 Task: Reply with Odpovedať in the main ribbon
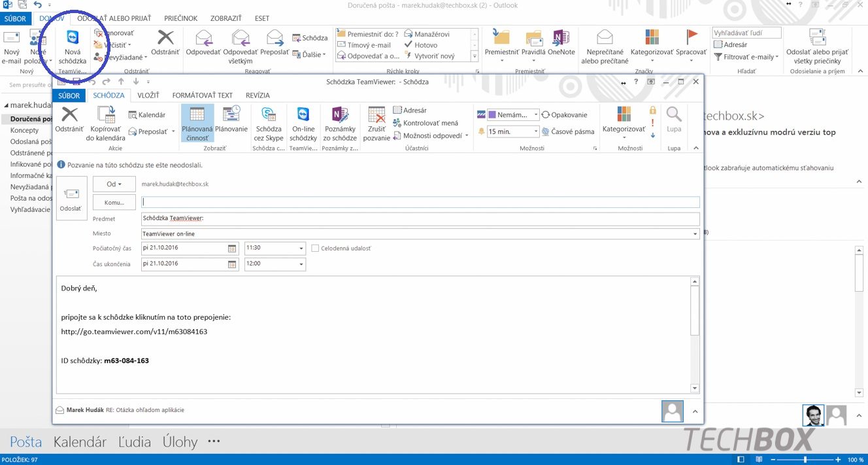pyautogui.click(x=203, y=43)
